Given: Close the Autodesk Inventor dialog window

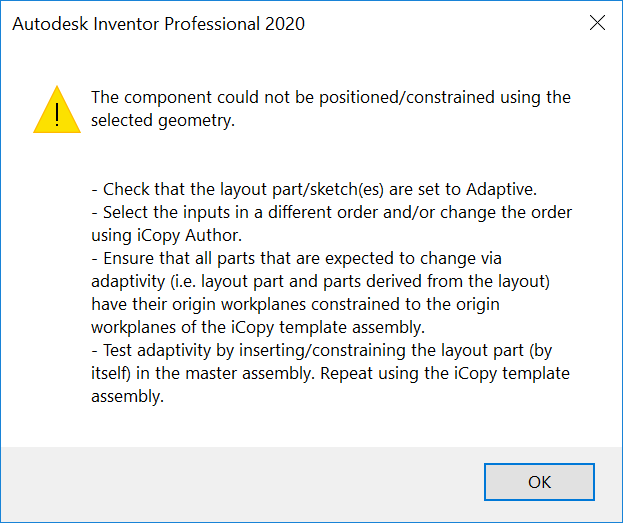Looking at the screenshot, I should [597, 23].
